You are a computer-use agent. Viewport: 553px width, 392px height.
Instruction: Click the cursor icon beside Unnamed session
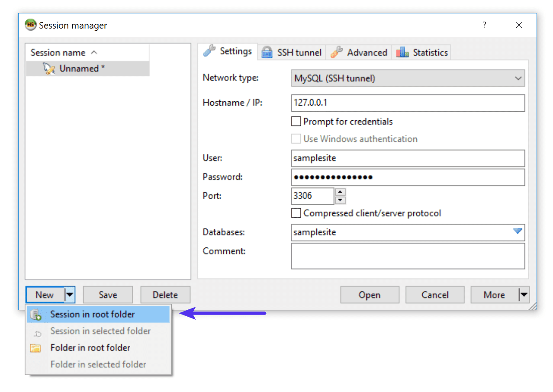48,68
